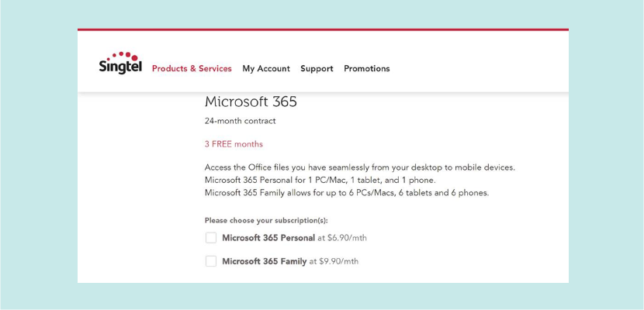Click the bold Microsoft 365 Family option label

coord(265,261)
